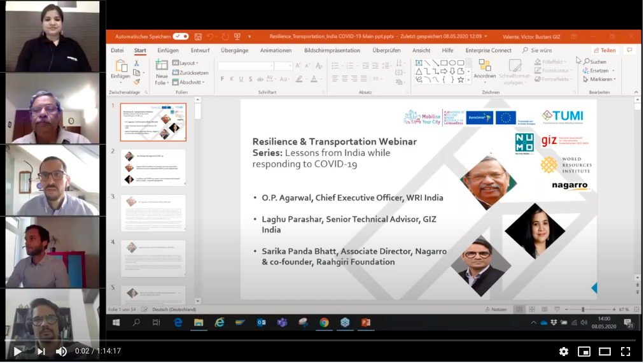Switch to the Überprüfen tab
The image size is (644, 363).
[386, 50]
